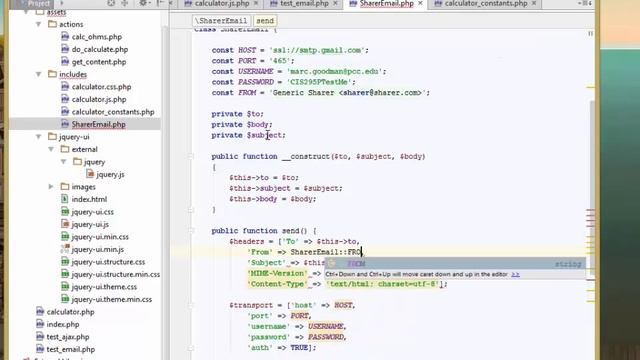Image resolution: width=640 pixels, height=360 pixels.
Task: Close the test_email.php tab
Action: (x=335, y=3)
